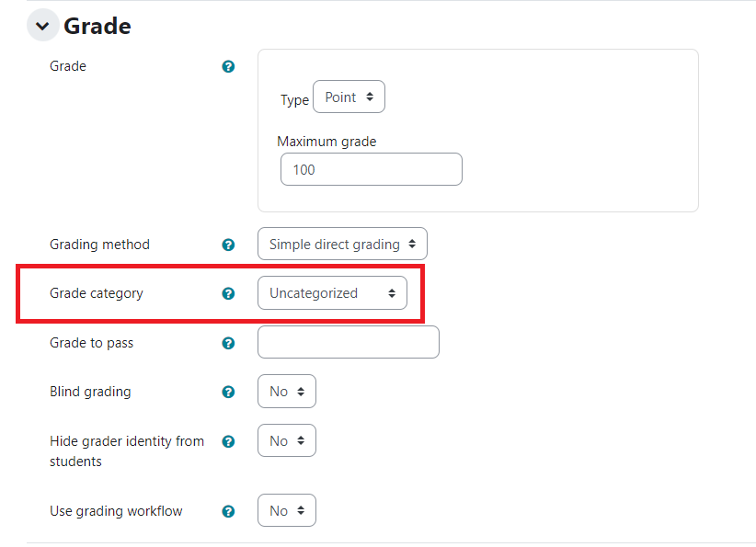The width and height of the screenshot is (756, 547).
Task: View the Use grading workflow help icon
Action: click(x=227, y=510)
